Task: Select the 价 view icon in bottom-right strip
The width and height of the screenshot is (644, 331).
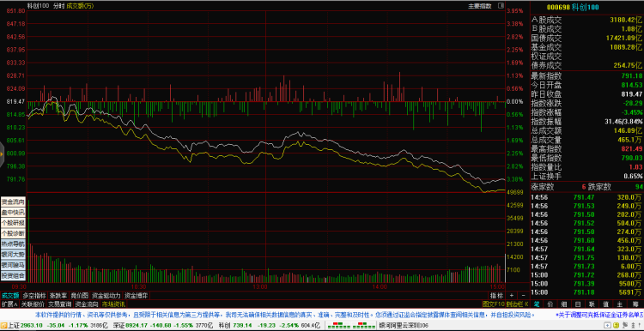Action: 550,304
